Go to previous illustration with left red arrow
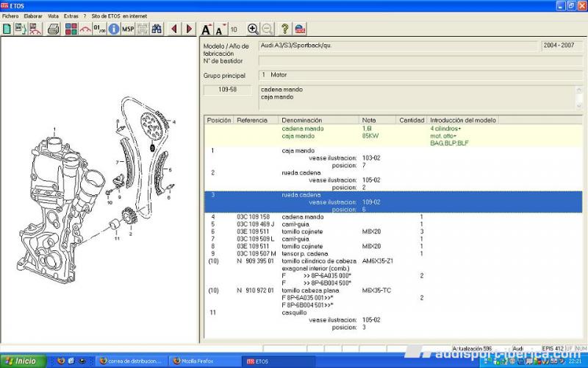The height and width of the screenshot is (368, 588). [174, 29]
